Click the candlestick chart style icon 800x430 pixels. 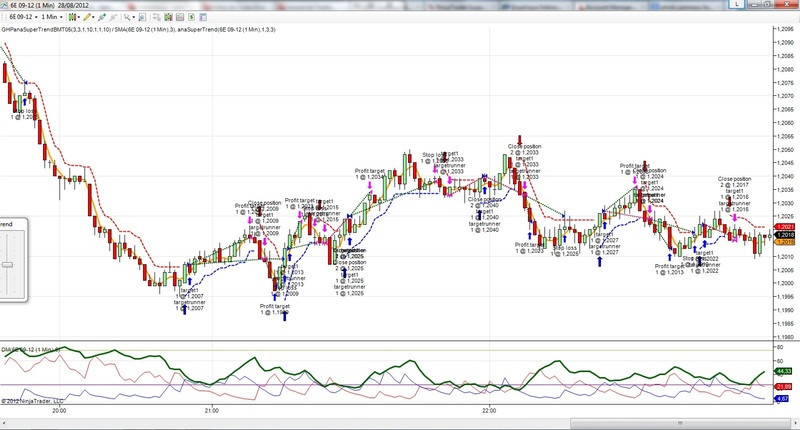pos(72,17)
